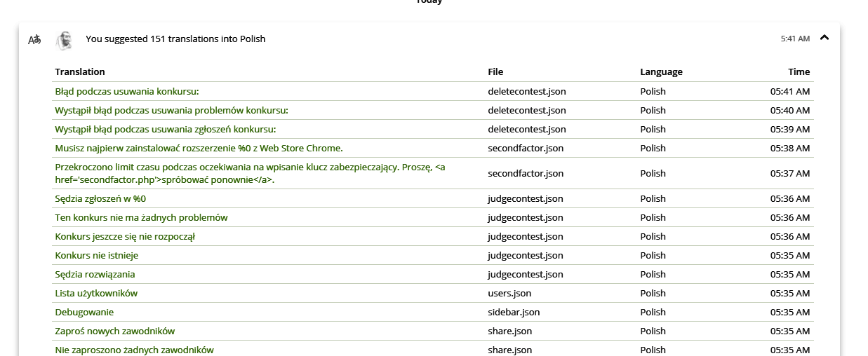Open translation 'Debugowanie'
868x356 pixels.
click(84, 312)
